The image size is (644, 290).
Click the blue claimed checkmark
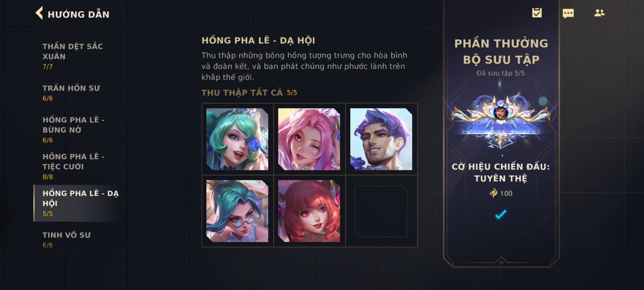501,214
